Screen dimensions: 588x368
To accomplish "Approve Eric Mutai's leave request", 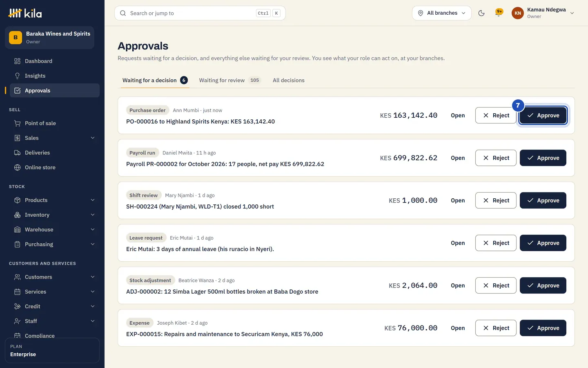I will point(543,243).
